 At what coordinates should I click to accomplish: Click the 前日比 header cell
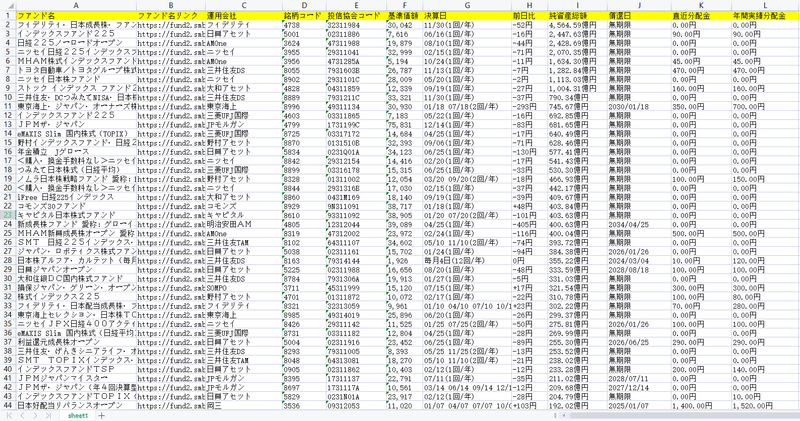tap(530, 15)
